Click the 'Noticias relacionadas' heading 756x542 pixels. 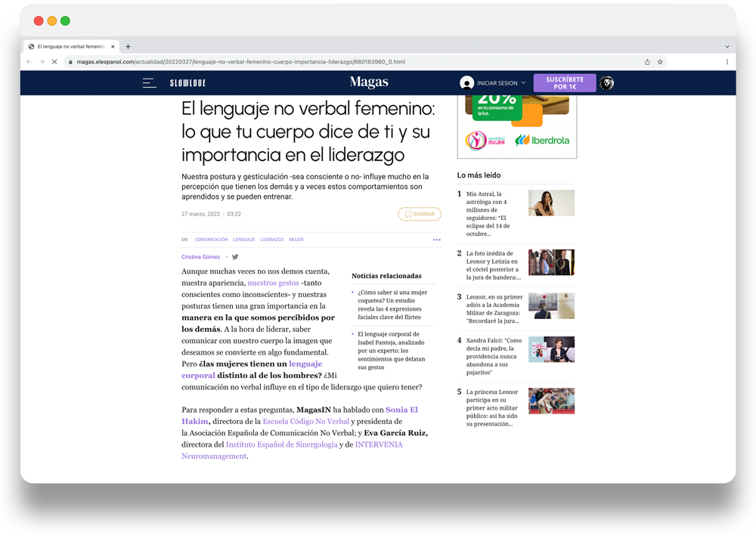click(386, 276)
